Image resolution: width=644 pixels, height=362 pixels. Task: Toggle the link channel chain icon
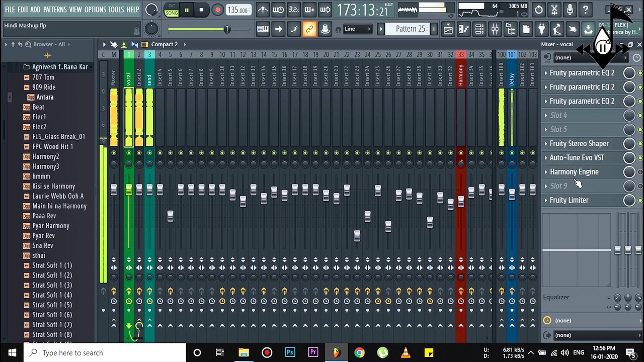click(309, 29)
